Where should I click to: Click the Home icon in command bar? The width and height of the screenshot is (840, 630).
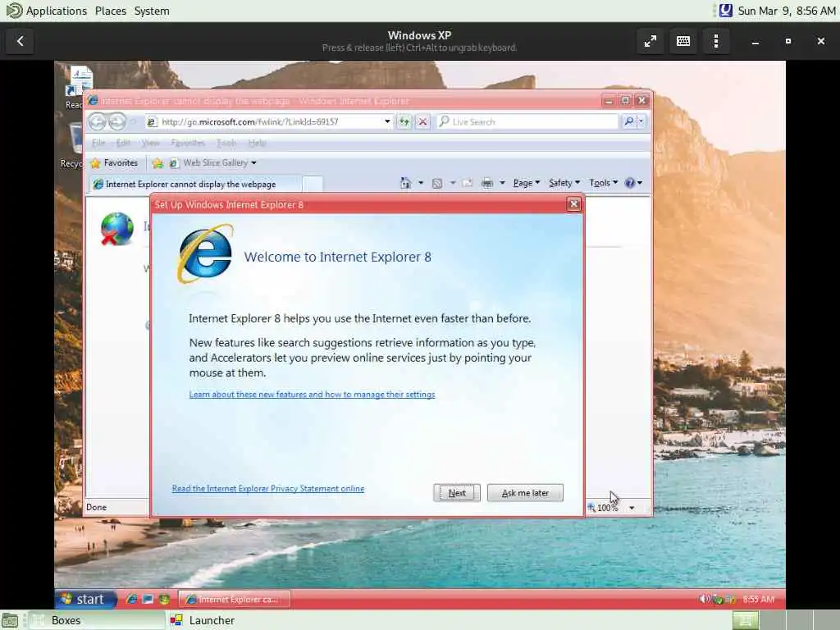tap(405, 183)
